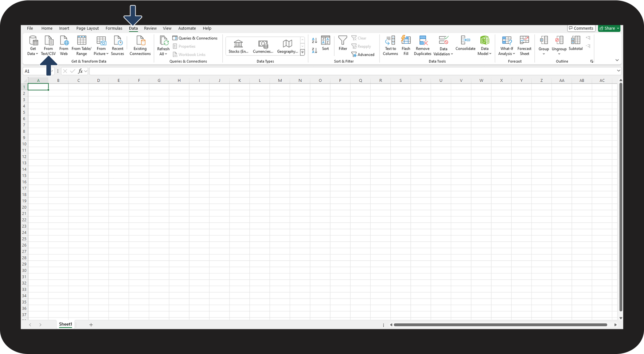Open the File menu

click(x=30, y=28)
